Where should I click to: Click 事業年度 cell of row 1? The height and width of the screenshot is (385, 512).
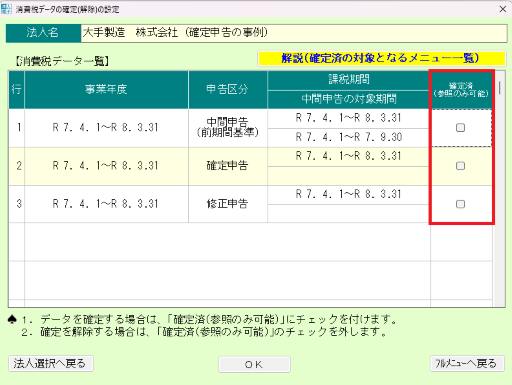click(x=106, y=128)
